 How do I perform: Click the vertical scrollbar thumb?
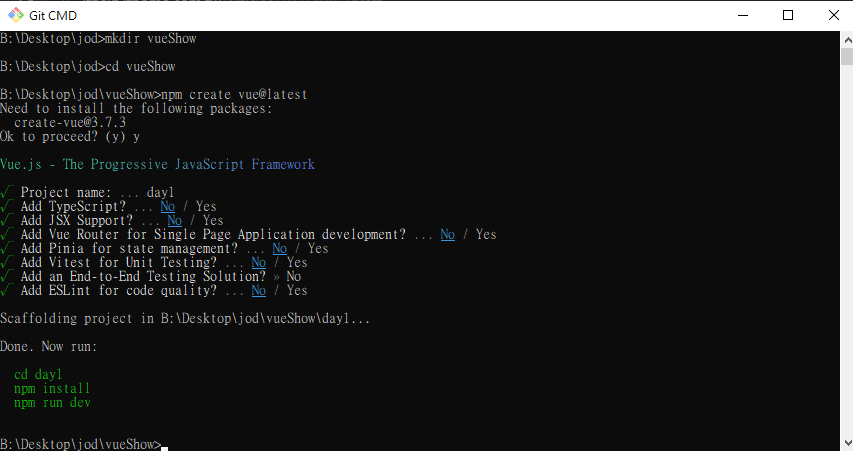click(x=847, y=57)
